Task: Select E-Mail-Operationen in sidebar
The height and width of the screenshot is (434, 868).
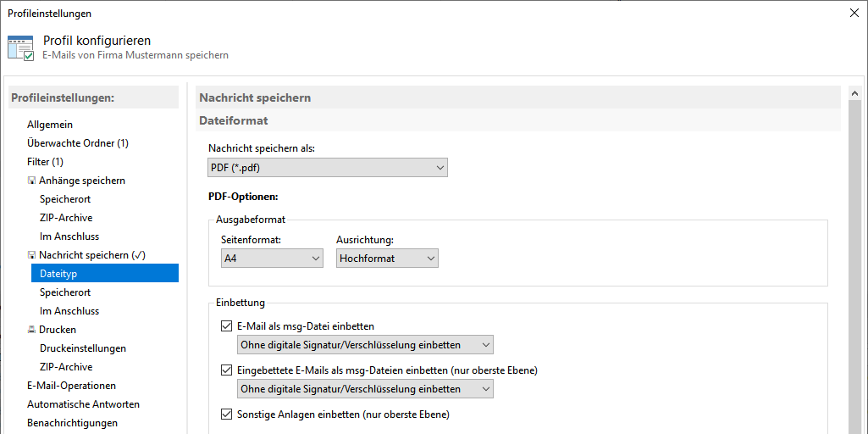Action: pos(71,386)
